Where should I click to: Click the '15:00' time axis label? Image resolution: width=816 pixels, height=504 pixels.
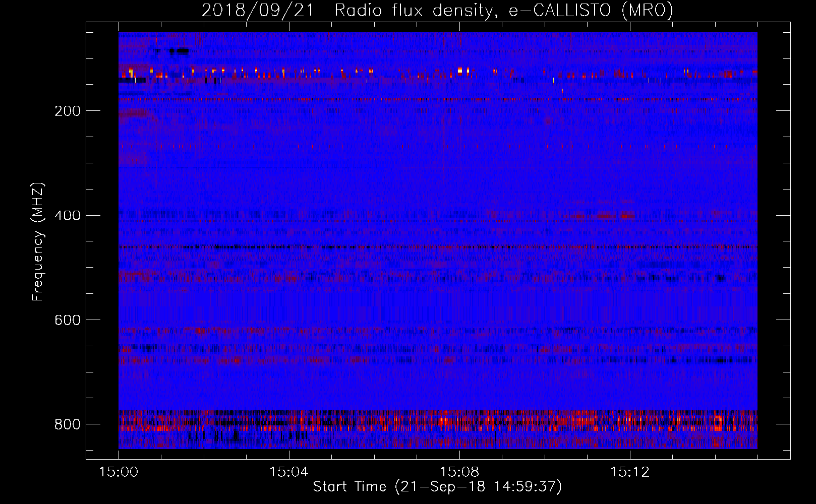pyautogui.click(x=119, y=472)
